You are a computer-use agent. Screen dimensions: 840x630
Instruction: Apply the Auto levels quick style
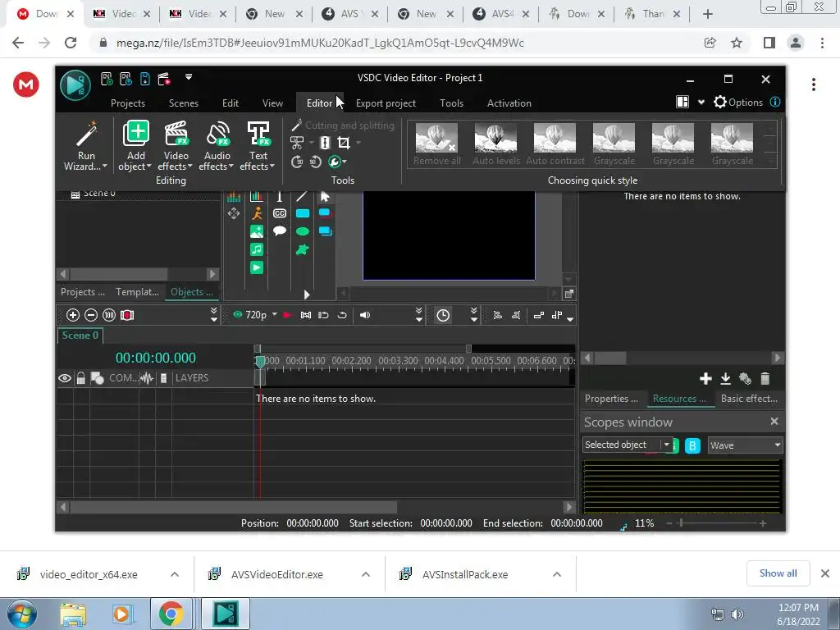(x=496, y=144)
